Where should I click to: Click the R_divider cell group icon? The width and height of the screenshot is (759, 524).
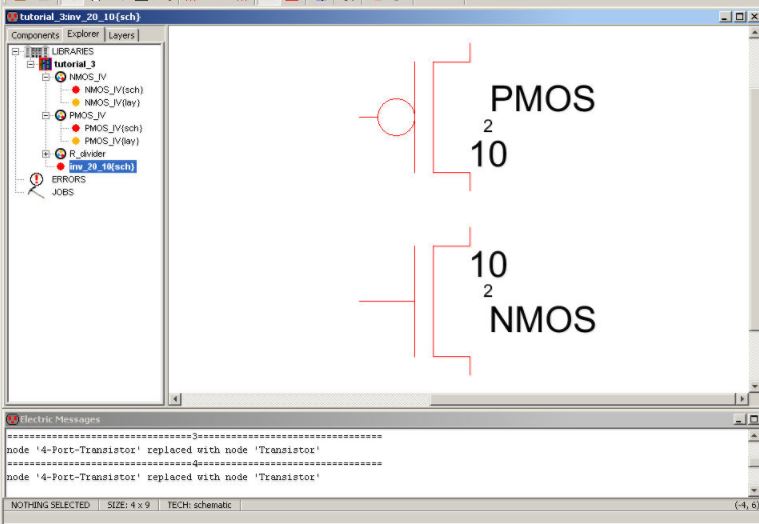pyautogui.click(x=60, y=154)
